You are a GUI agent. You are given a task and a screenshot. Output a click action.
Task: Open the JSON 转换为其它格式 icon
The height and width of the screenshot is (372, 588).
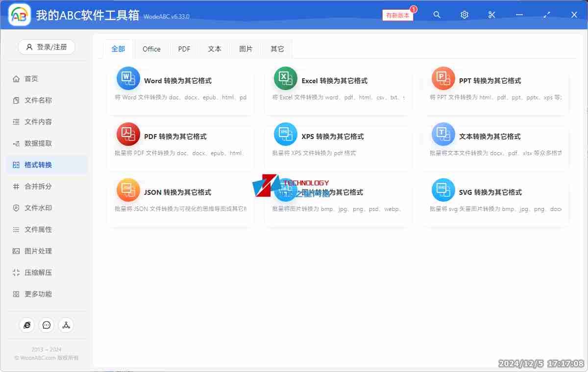[x=128, y=189]
